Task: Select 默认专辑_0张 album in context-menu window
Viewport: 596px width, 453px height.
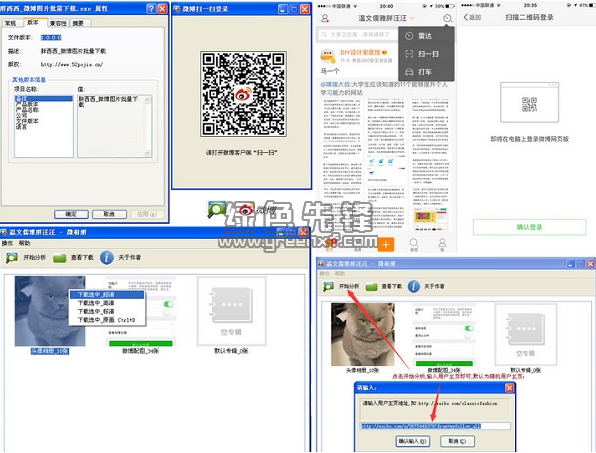Action: point(231,311)
